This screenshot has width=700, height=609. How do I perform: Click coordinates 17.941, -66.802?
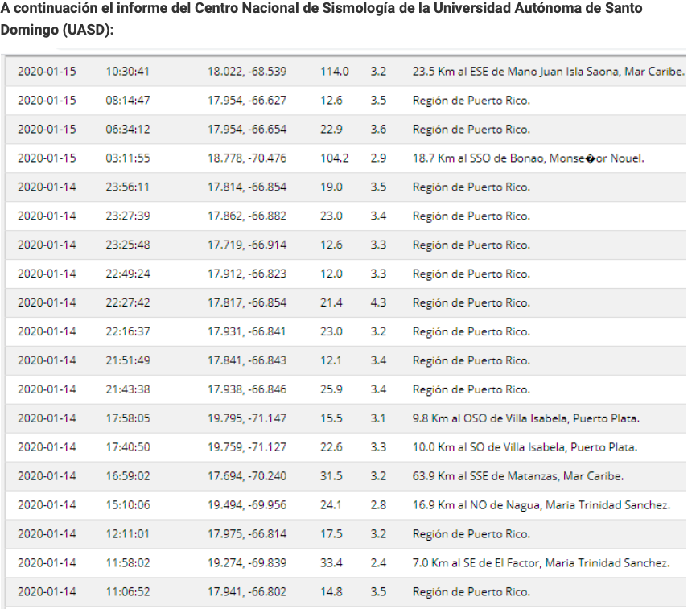coord(247,592)
